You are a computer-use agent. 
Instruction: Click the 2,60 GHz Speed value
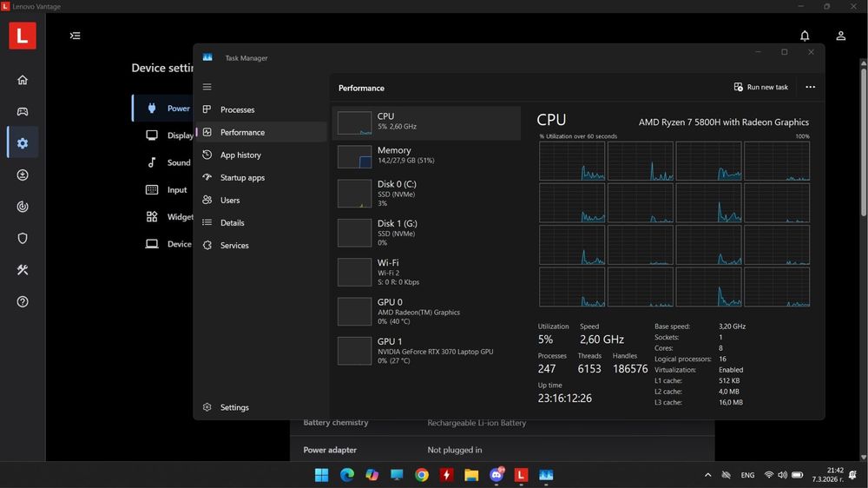tap(602, 340)
